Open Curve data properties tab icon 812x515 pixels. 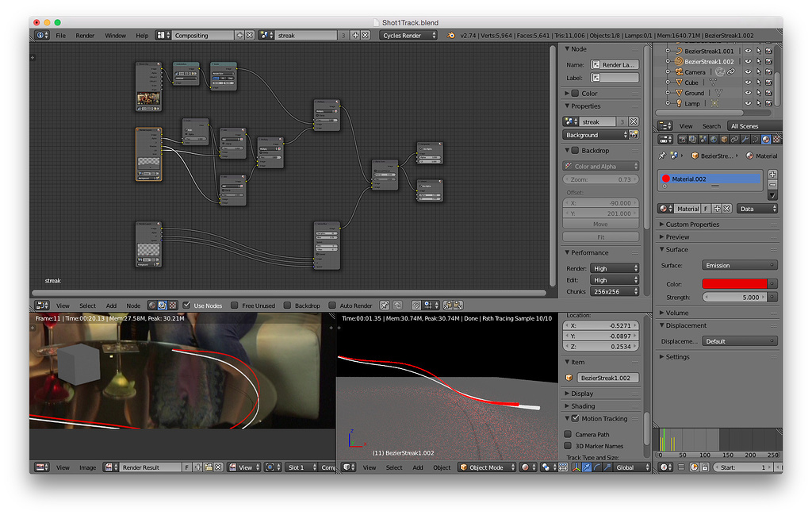pyautogui.click(x=755, y=140)
